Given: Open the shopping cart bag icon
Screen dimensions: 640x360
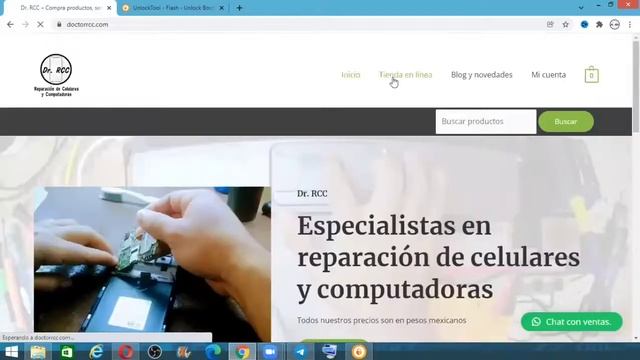Looking at the screenshot, I should [x=591, y=75].
